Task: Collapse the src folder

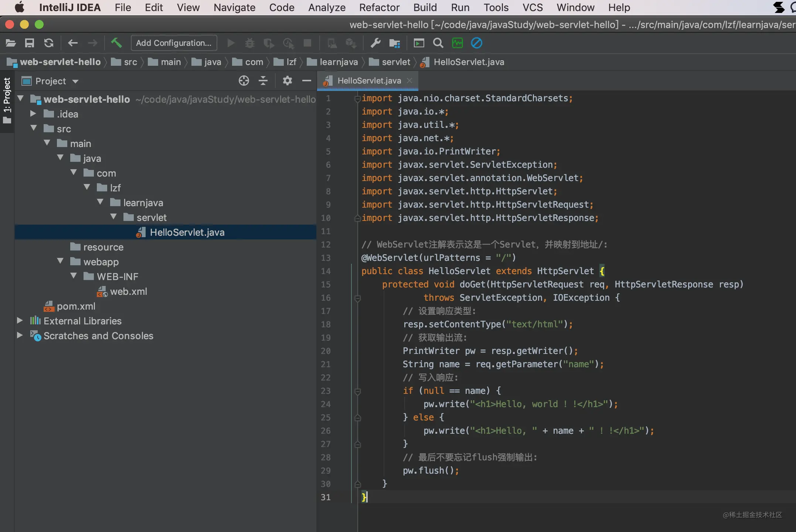Action: [34, 128]
